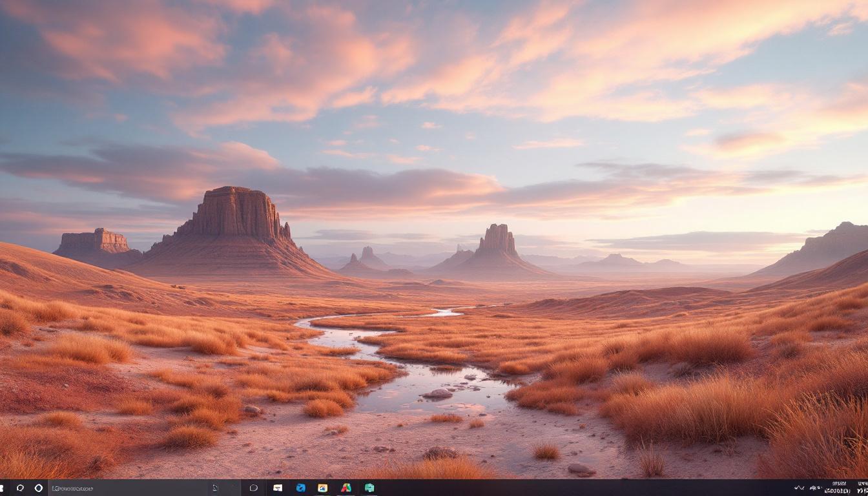Launch Microsoft Edge from the taskbar
This screenshot has width=868, height=496.
pos(299,489)
